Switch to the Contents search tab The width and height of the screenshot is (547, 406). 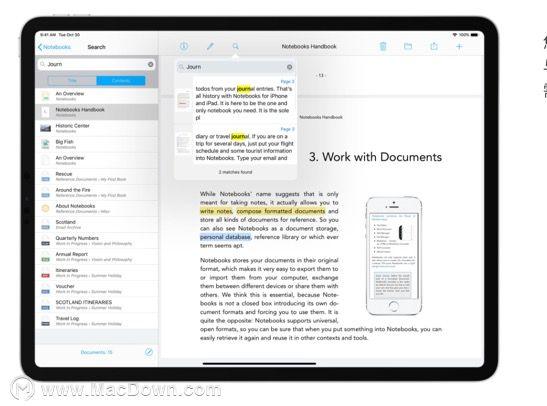(121, 81)
